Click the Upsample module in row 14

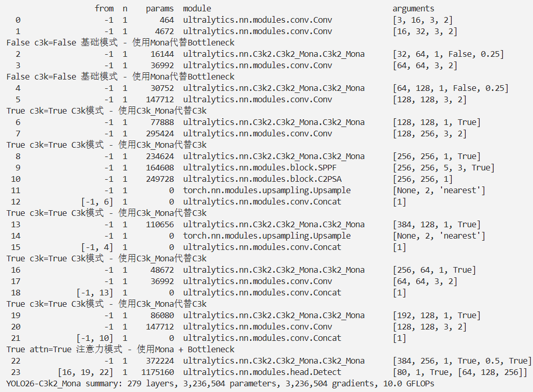267,236
